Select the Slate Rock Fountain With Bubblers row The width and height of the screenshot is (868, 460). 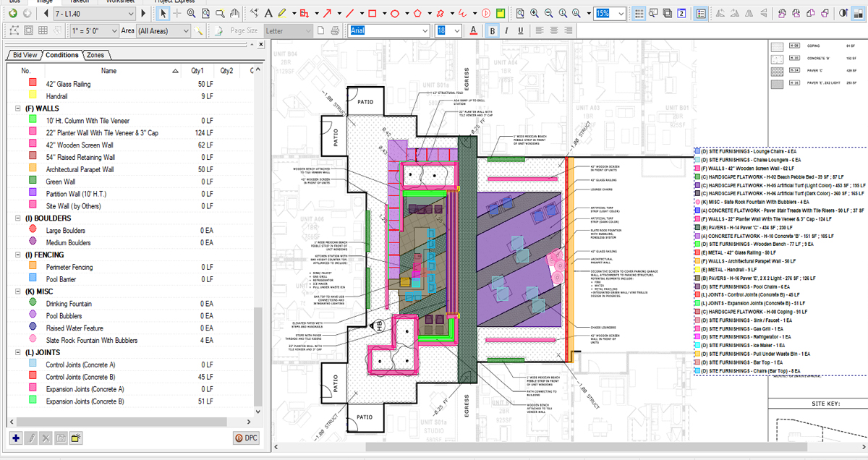[x=130, y=340]
